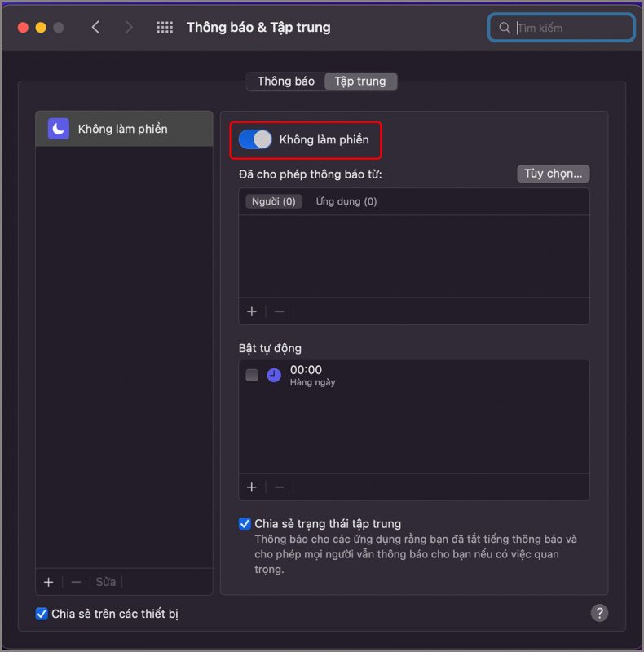Click plus under the allowed notifications list
Image resolution: width=644 pixels, height=652 pixels.
252,311
